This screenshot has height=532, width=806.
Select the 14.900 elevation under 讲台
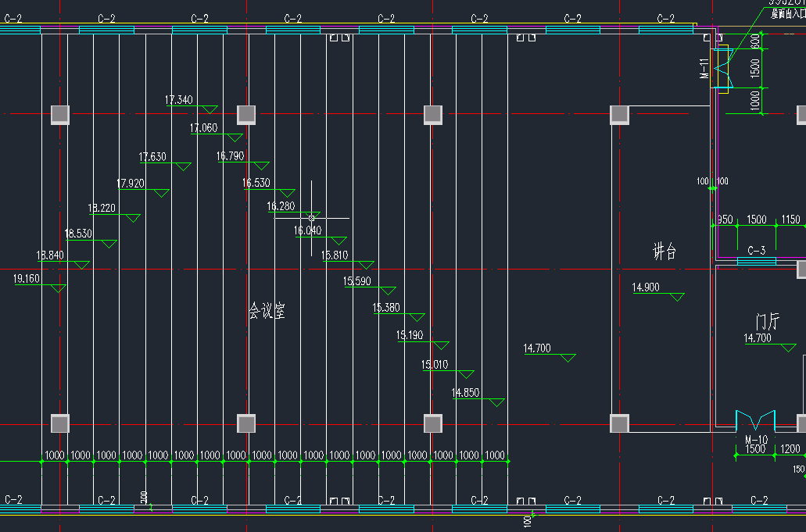point(646,287)
